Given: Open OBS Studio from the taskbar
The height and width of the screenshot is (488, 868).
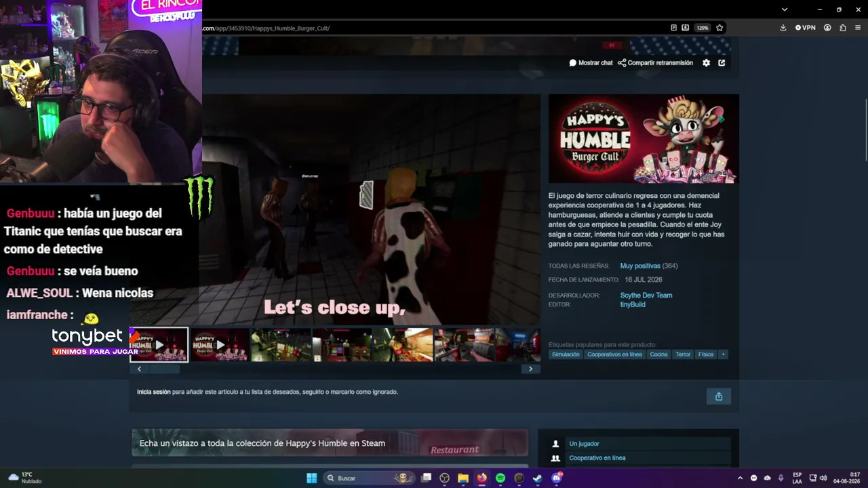Looking at the screenshot, I should pyautogui.click(x=445, y=478).
